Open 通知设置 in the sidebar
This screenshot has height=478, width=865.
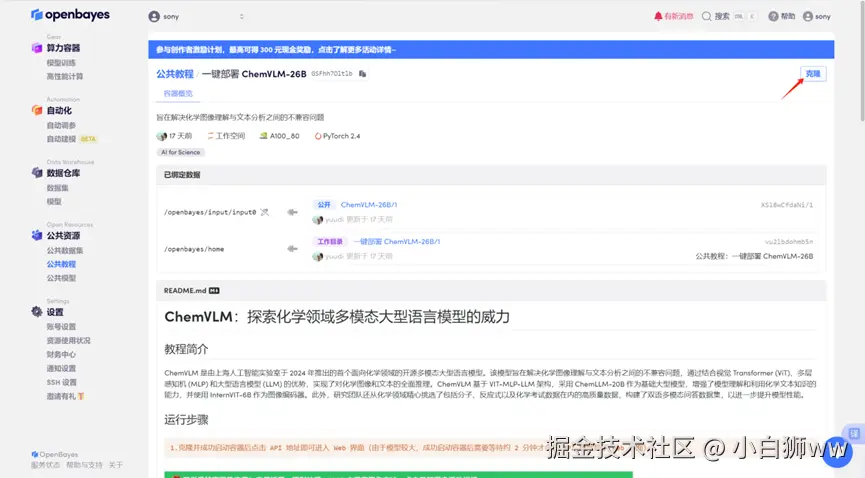point(61,369)
